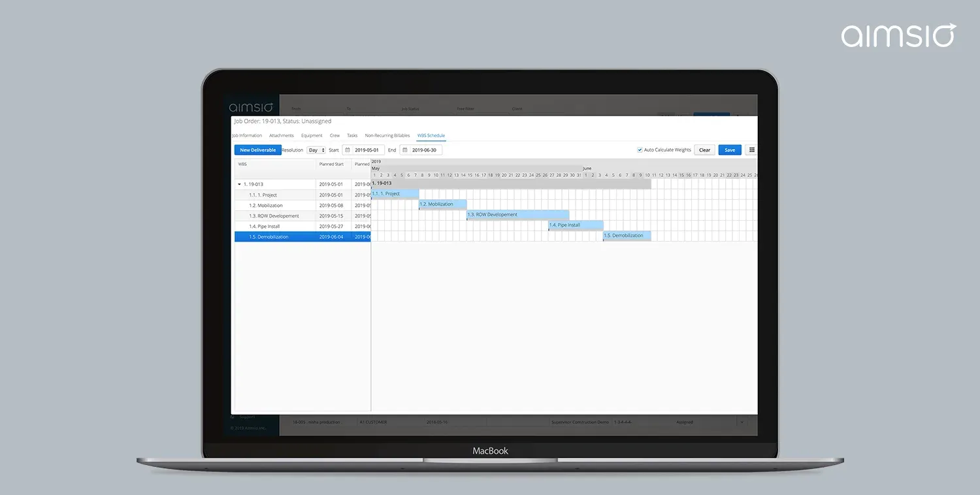Image resolution: width=980 pixels, height=495 pixels.
Task: Collapse the 1. 19-013 WBS tree node
Action: [x=239, y=184]
